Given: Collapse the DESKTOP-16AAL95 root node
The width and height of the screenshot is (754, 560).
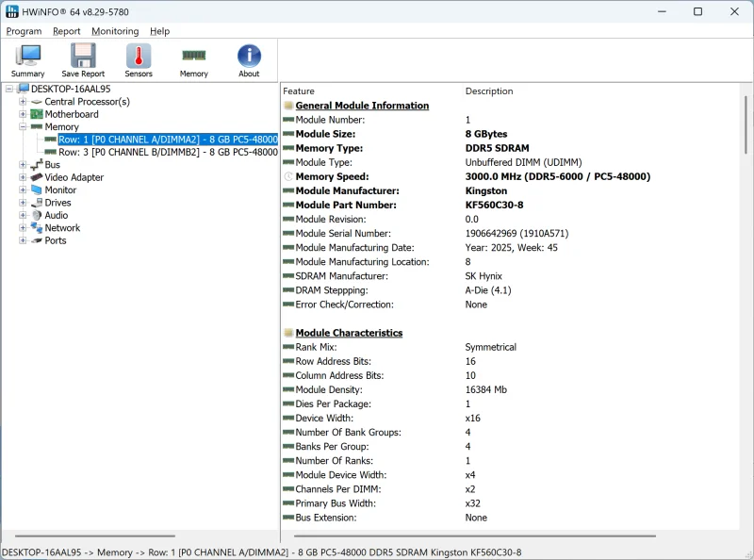Looking at the screenshot, I should click(8, 89).
